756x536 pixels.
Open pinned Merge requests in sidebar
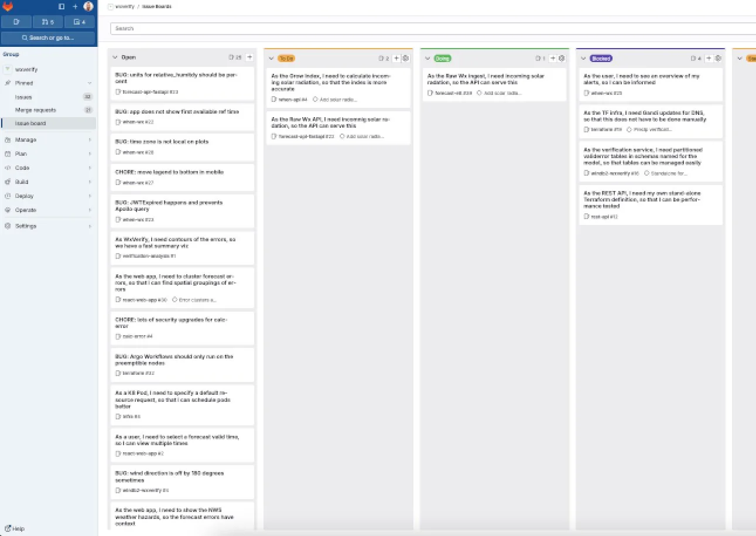click(48, 110)
